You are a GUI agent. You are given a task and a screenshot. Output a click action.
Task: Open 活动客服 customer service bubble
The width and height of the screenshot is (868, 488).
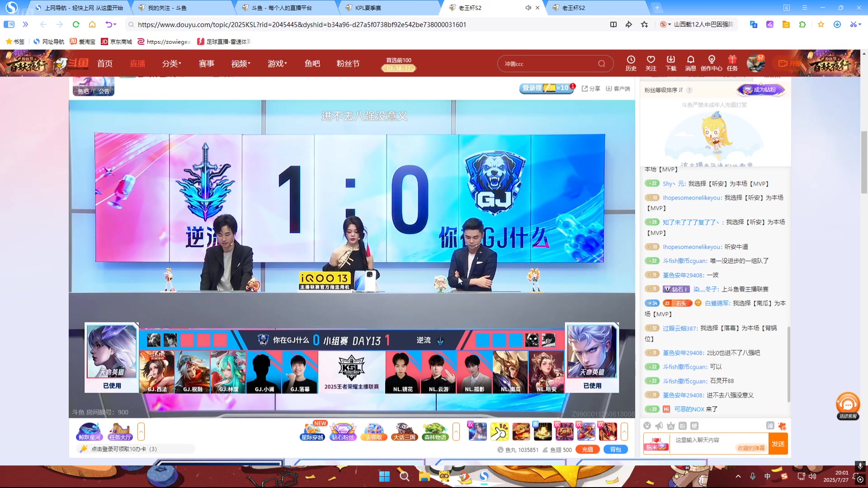pos(848,406)
